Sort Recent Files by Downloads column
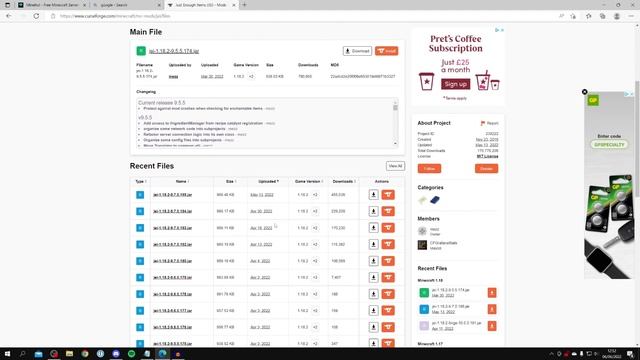The image size is (640, 360). tap(344, 181)
